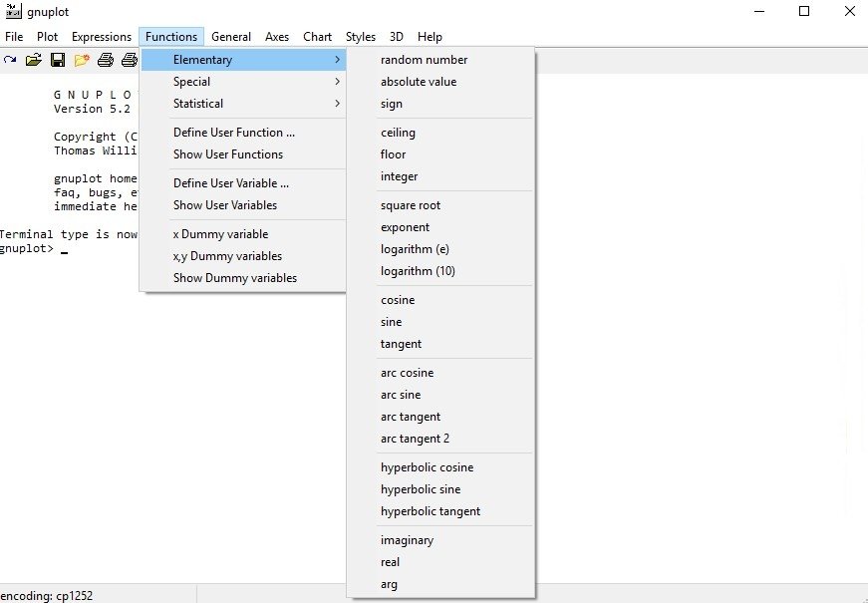Pick the integer function
Image resolution: width=868 pixels, height=603 pixels.
coord(441,176)
